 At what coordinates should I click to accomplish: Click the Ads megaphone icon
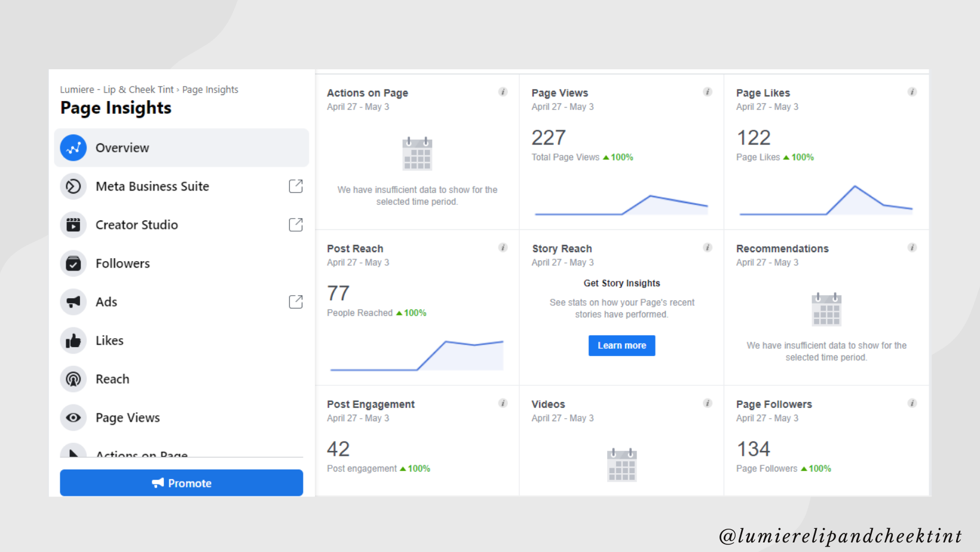pyautogui.click(x=73, y=302)
